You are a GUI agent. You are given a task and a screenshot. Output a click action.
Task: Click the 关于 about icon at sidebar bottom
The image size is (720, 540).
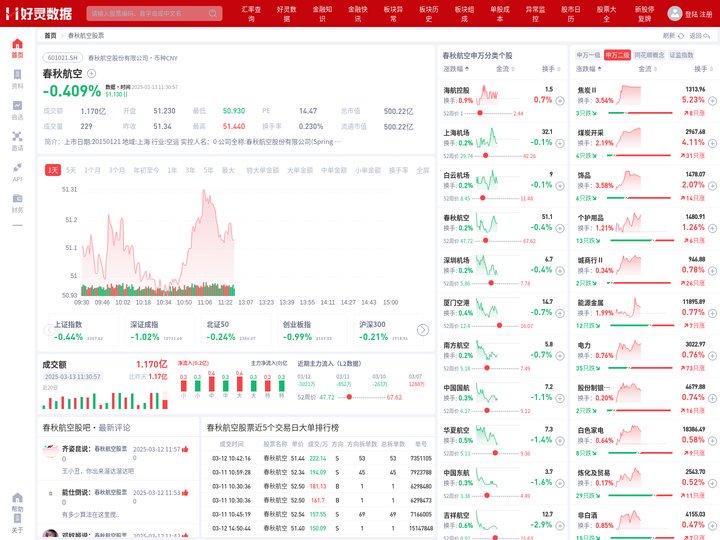(x=17, y=519)
